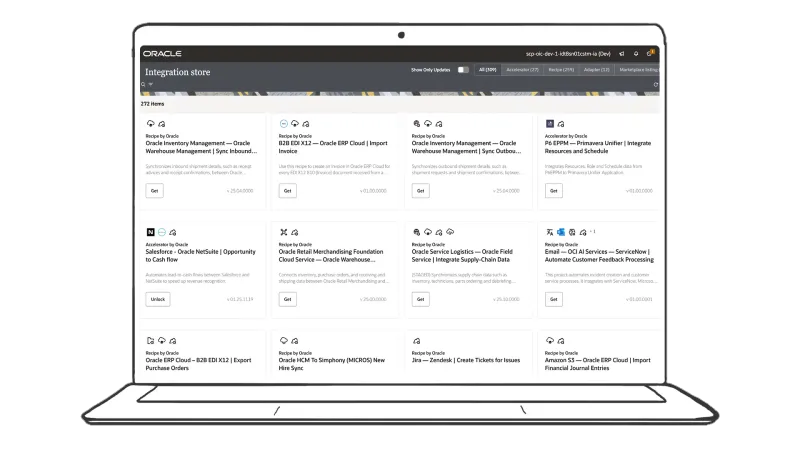Click the database icon on Service Logistics card
The width and height of the screenshot is (800, 450).
[417, 232]
